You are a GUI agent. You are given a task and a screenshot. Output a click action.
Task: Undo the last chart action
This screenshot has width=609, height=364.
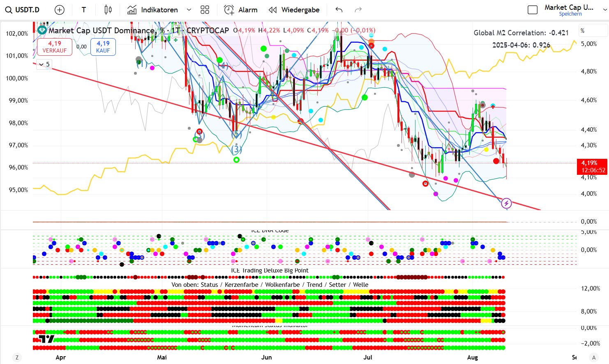339,10
